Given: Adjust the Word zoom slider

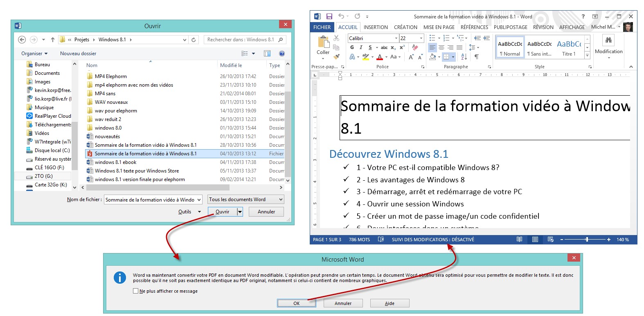Looking at the screenshot, I should click(x=587, y=240).
